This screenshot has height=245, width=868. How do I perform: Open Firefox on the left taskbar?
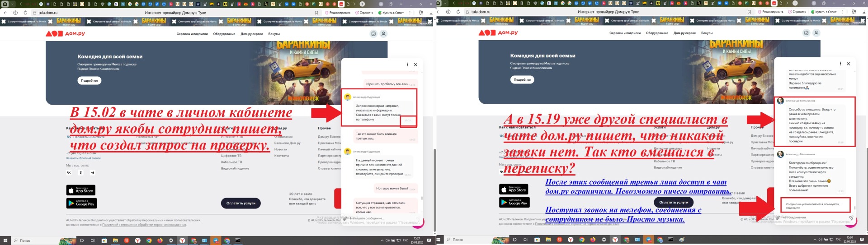pos(160,240)
